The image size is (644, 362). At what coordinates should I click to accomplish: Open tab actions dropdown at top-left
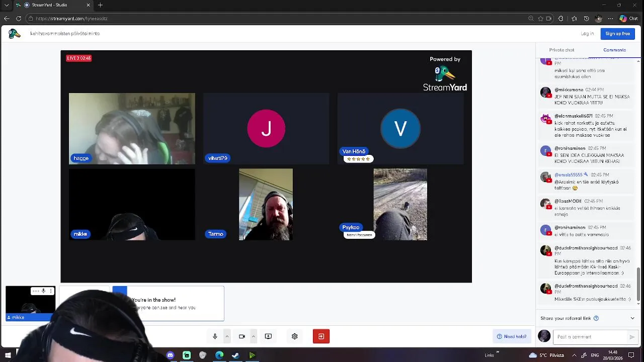click(7, 5)
